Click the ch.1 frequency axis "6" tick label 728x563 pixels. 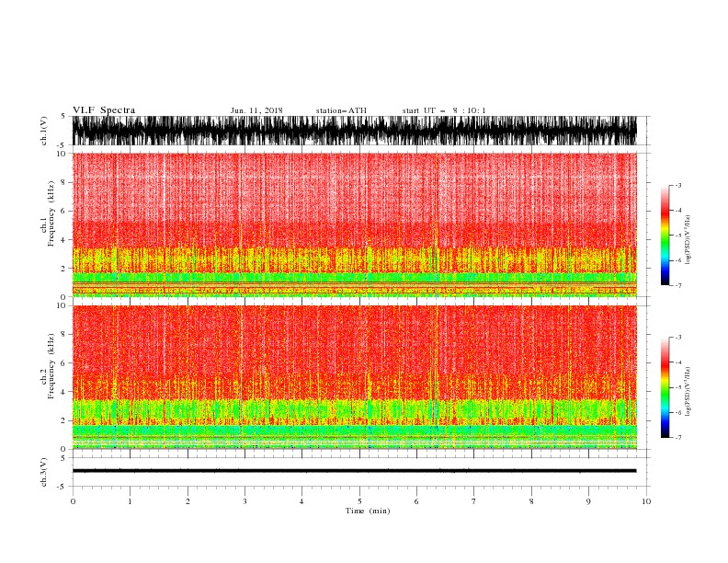63,211
